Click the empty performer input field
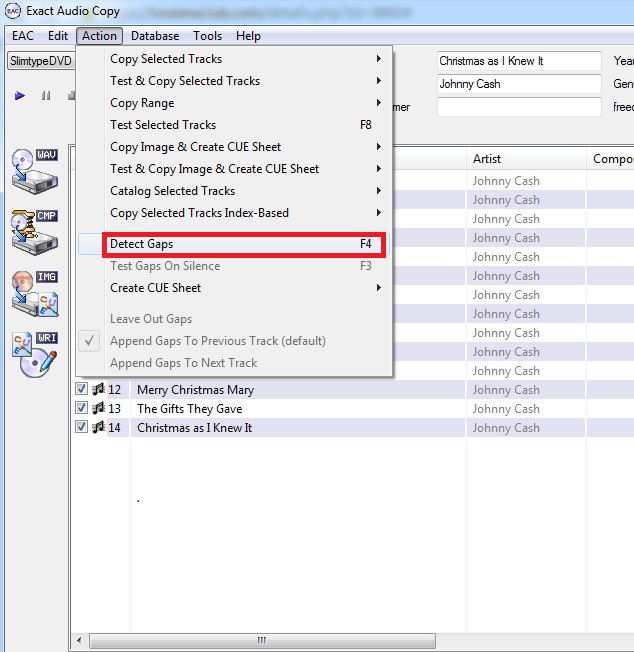634x652 pixels. (519, 107)
